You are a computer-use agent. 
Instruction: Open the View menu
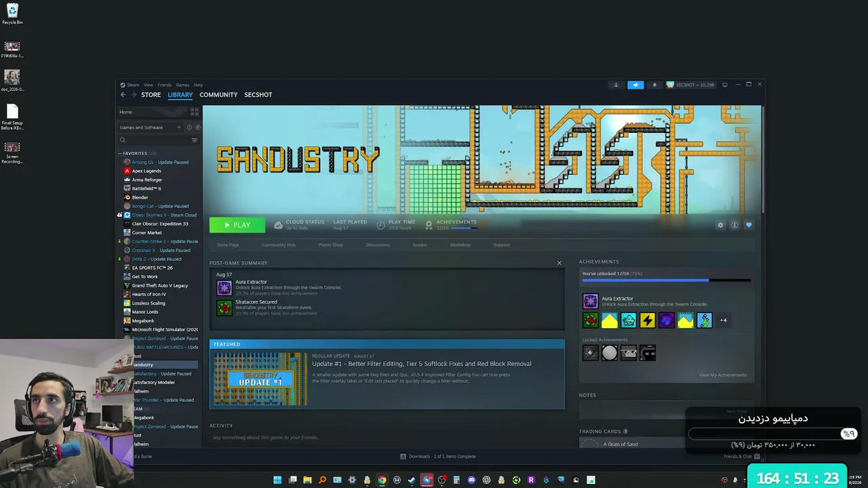148,85
